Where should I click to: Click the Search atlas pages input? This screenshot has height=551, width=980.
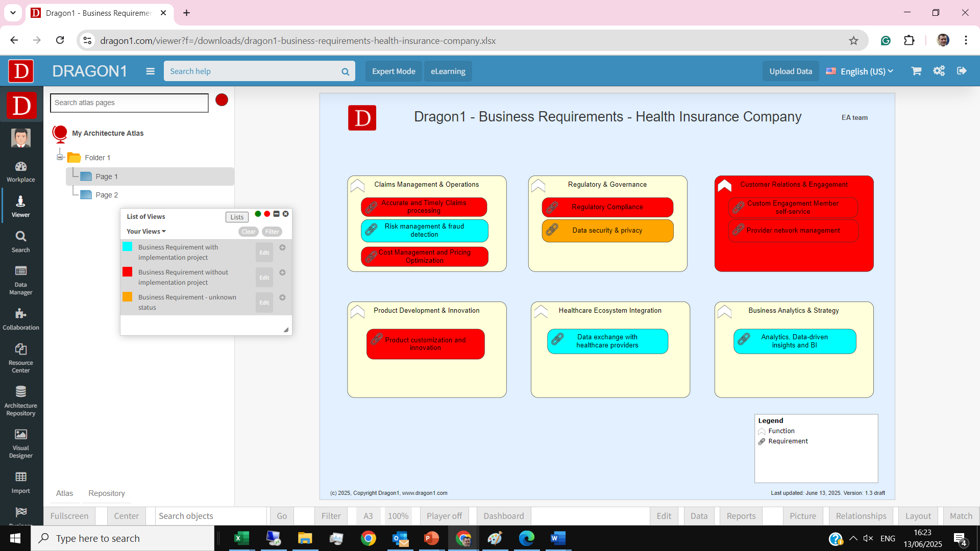pyautogui.click(x=129, y=103)
